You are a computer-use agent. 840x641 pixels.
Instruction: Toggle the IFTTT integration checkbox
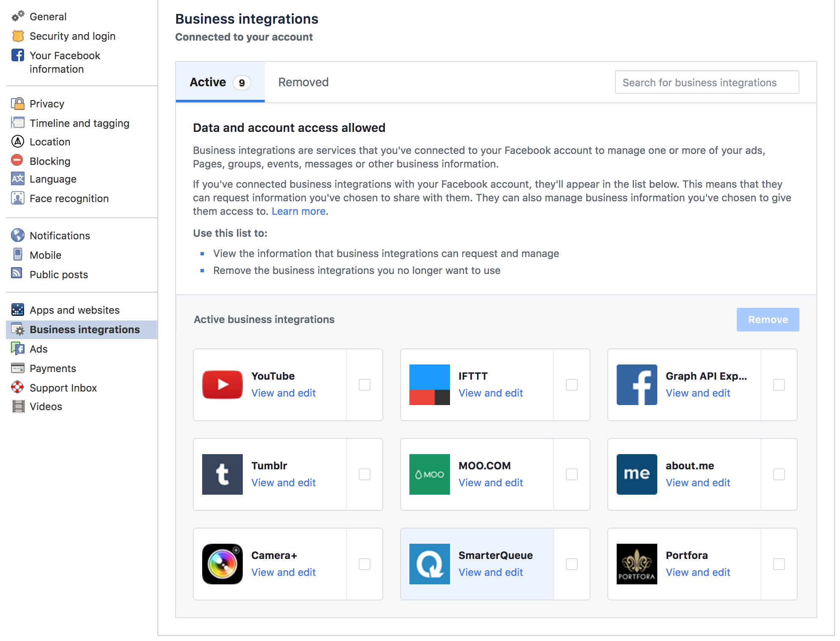[x=571, y=384]
